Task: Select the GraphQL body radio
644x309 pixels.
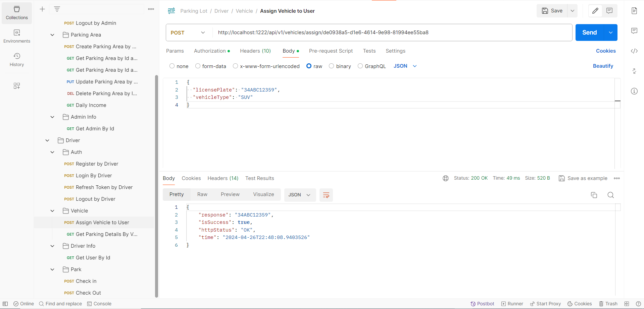Action: [x=360, y=66]
